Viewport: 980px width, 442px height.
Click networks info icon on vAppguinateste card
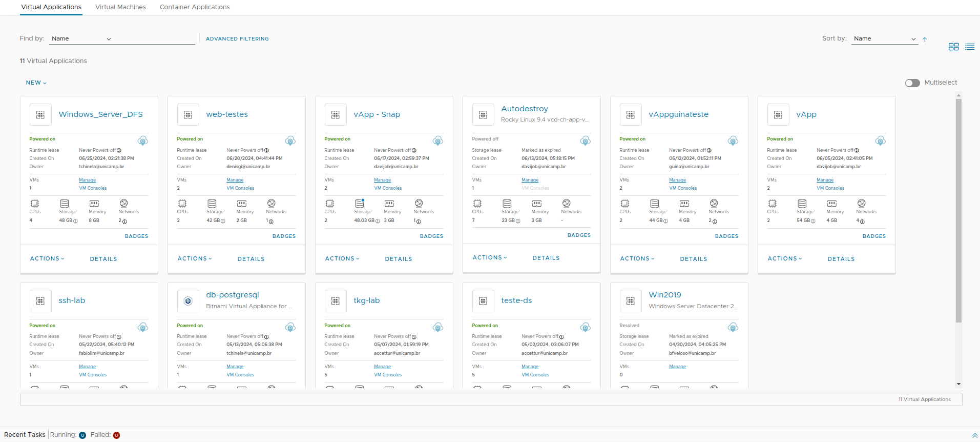[x=715, y=222]
